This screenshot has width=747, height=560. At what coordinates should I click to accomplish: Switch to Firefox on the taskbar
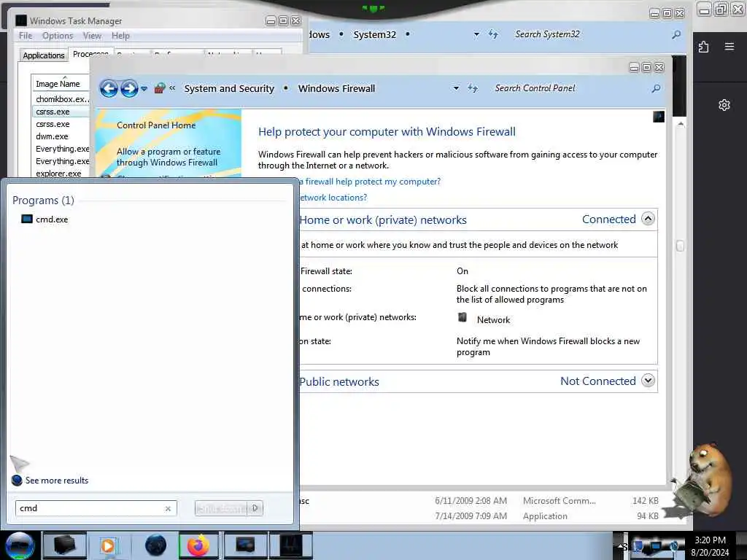pos(198,545)
